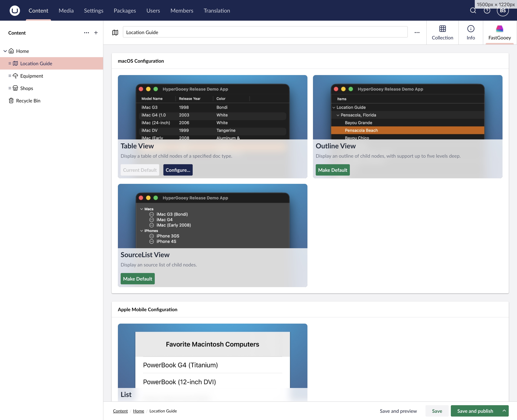Click the Content sidebar heading

pyautogui.click(x=17, y=33)
